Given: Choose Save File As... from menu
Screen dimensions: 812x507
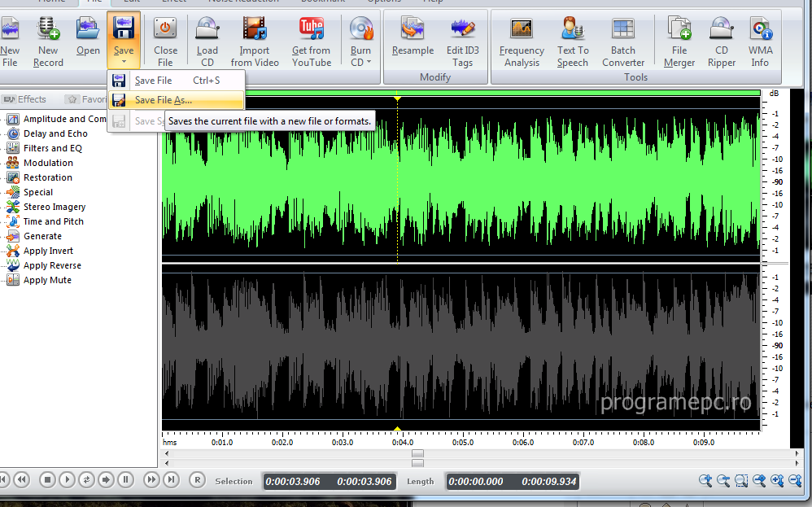Looking at the screenshot, I should (176, 100).
